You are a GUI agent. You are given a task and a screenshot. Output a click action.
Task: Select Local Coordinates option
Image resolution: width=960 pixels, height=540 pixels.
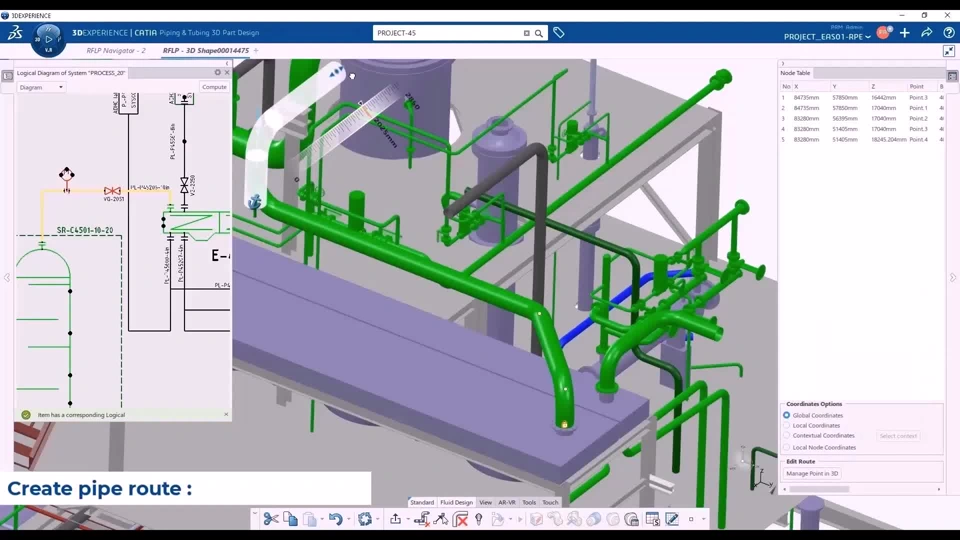pyautogui.click(x=787, y=425)
